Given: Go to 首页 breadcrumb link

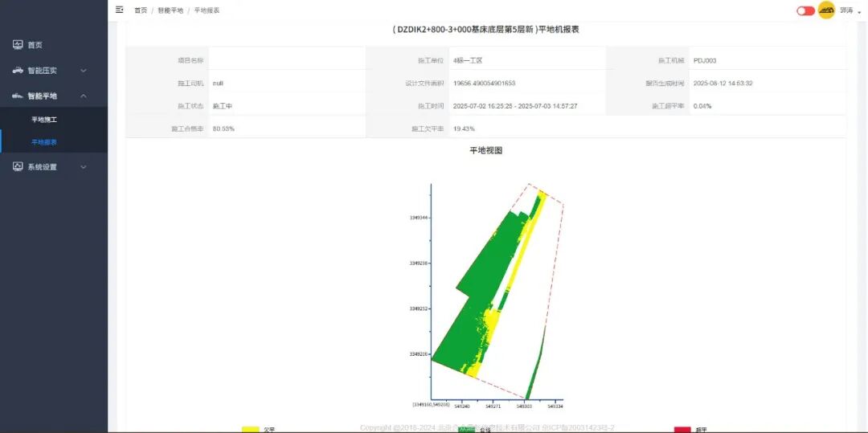Looking at the screenshot, I should (141, 10).
